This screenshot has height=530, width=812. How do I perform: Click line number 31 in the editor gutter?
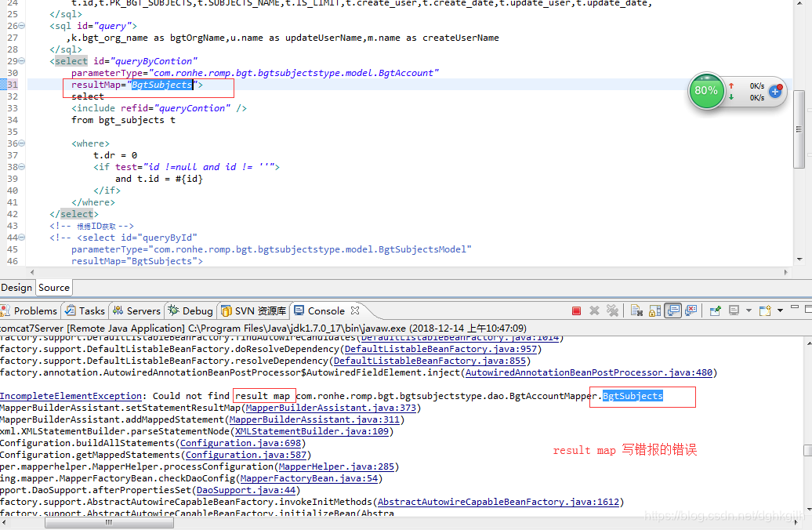click(13, 85)
